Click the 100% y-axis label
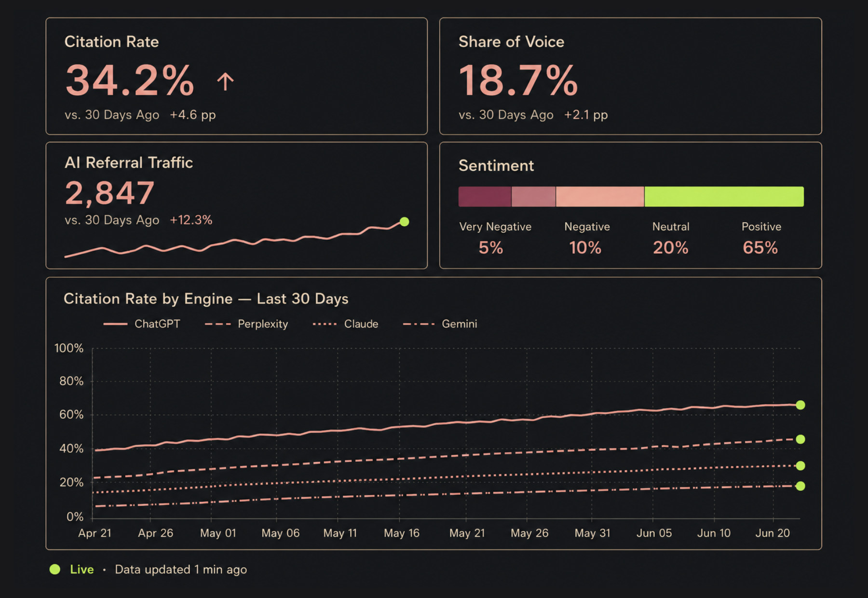This screenshot has height=598, width=868. [69, 348]
